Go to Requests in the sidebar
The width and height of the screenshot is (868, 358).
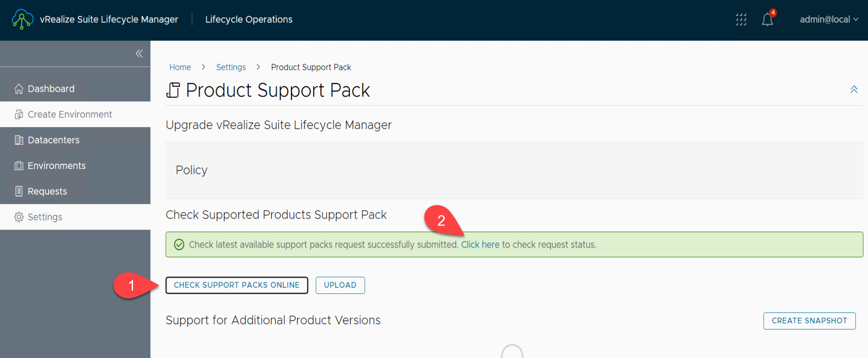tap(47, 191)
